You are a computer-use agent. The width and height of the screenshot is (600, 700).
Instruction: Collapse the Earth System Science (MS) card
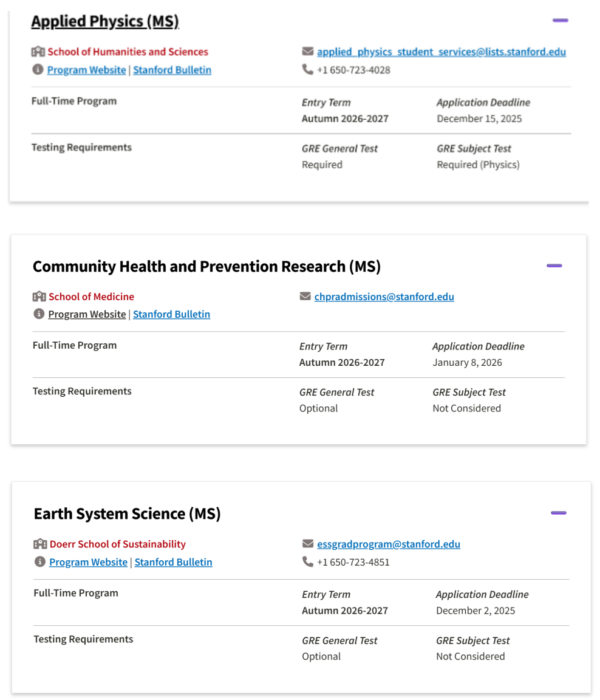tap(558, 513)
